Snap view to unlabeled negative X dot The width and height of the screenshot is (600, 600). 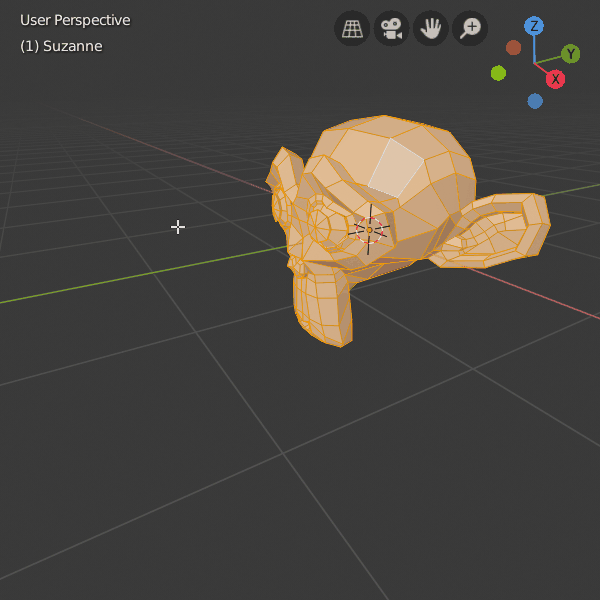[x=513, y=48]
